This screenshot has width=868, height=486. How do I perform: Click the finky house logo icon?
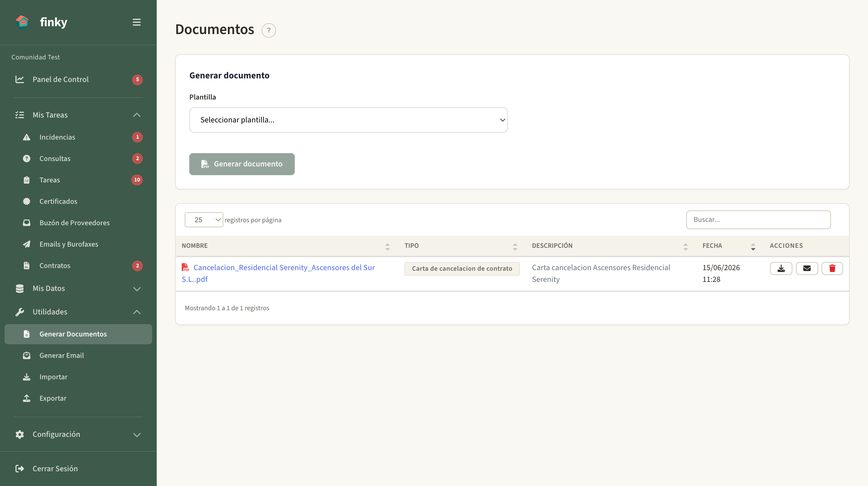(x=22, y=22)
